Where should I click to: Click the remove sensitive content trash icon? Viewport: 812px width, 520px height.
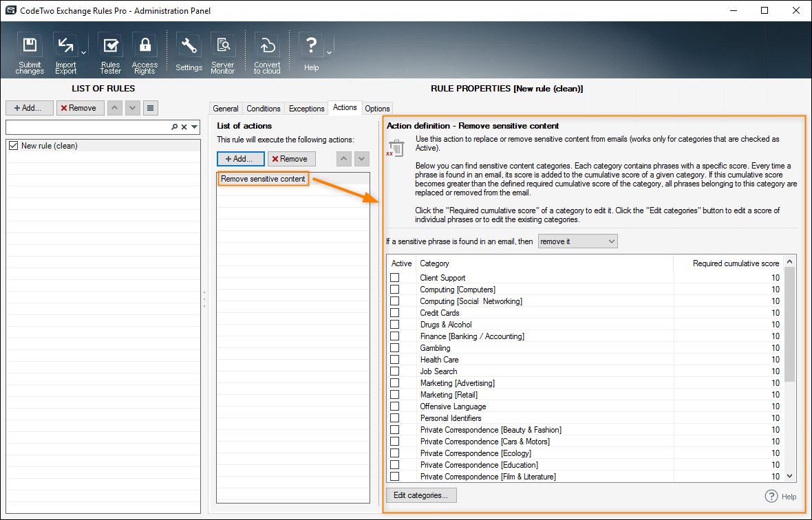click(x=396, y=148)
